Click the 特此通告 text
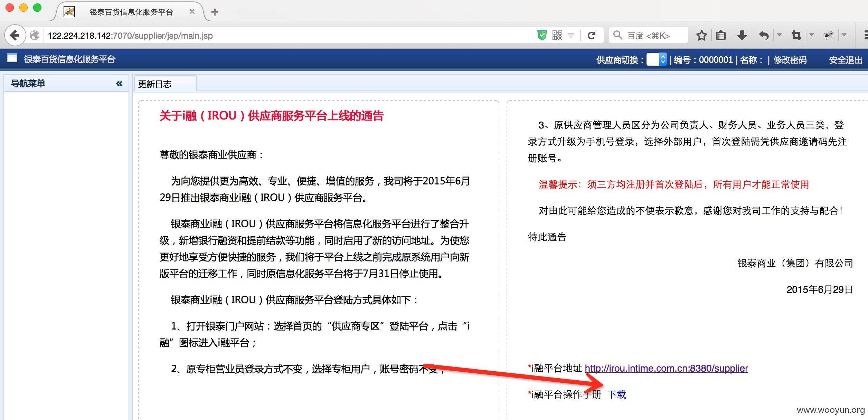Screen dimensions: 868x420 [x=547, y=237]
